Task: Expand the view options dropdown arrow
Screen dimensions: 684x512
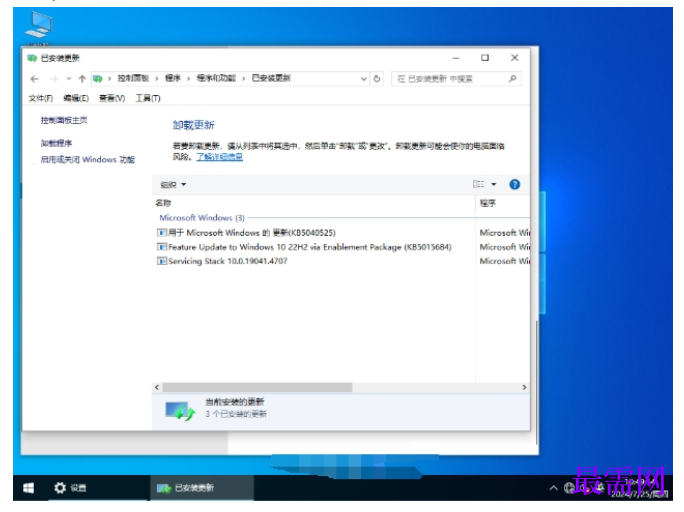Action: click(494, 184)
